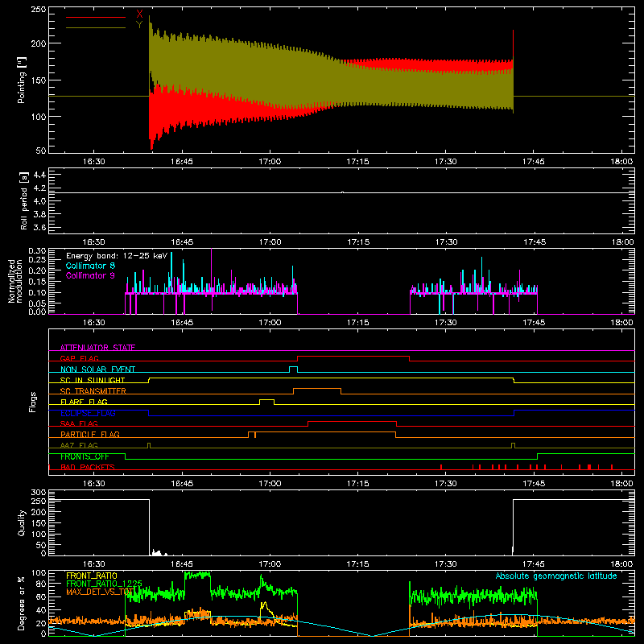Click the red X legend line sample
This screenshot has height=644, width=644.
pyautogui.click(x=96, y=17)
